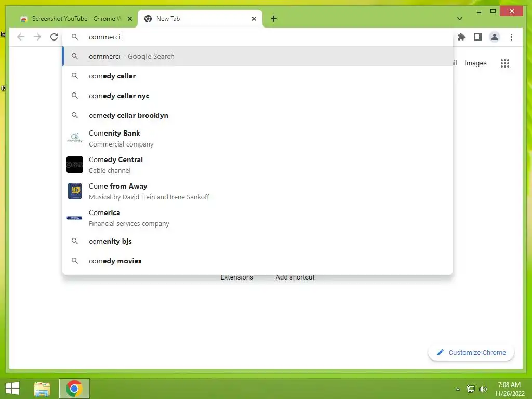Click the Comenity Bank logo thumbnail
Screen dimensions: 532x399
(x=75, y=138)
